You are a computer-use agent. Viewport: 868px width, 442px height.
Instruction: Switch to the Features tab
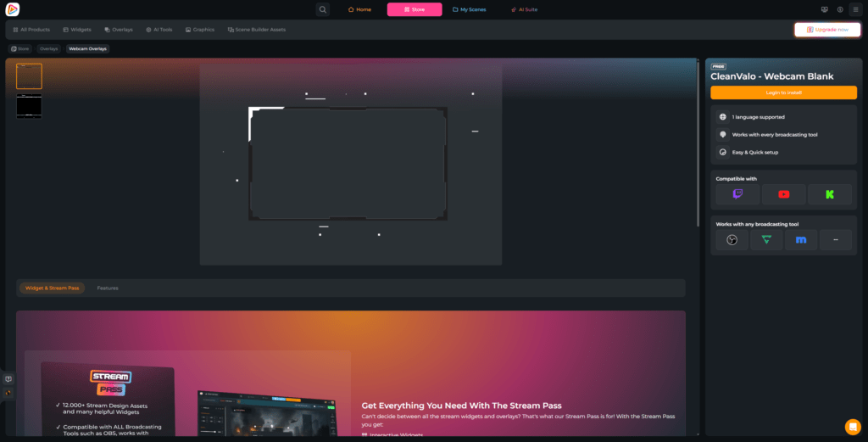click(x=108, y=288)
